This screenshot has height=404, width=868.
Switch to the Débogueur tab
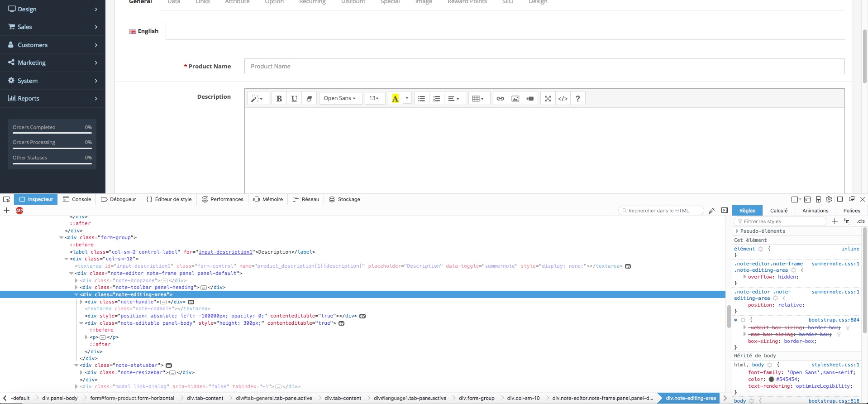(119, 199)
